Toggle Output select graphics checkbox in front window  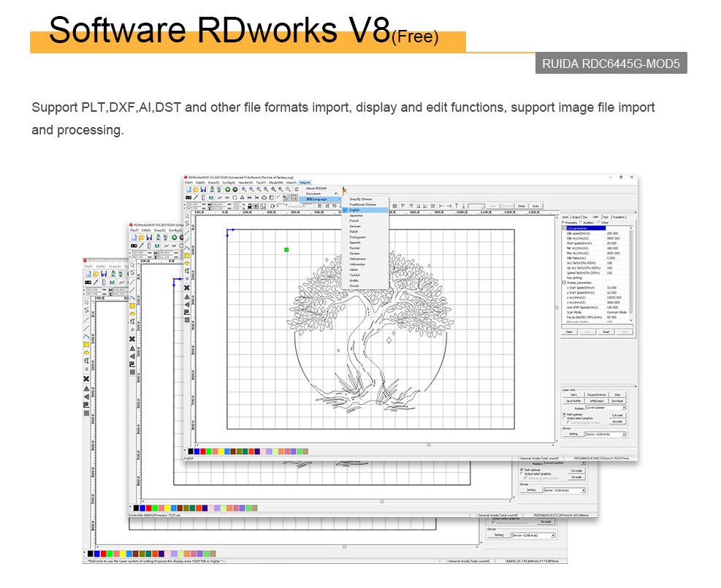pyautogui.click(x=564, y=419)
